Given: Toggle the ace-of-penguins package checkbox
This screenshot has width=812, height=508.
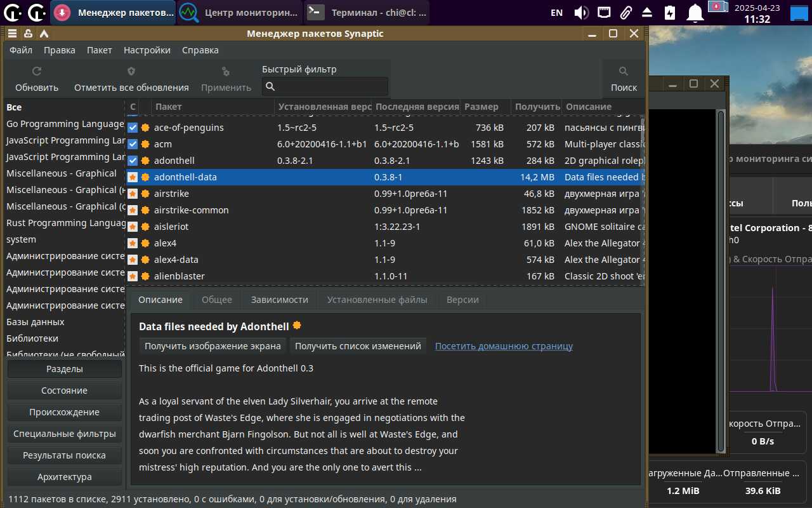Looking at the screenshot, I should pyautogui.click(x=133, y=128).
